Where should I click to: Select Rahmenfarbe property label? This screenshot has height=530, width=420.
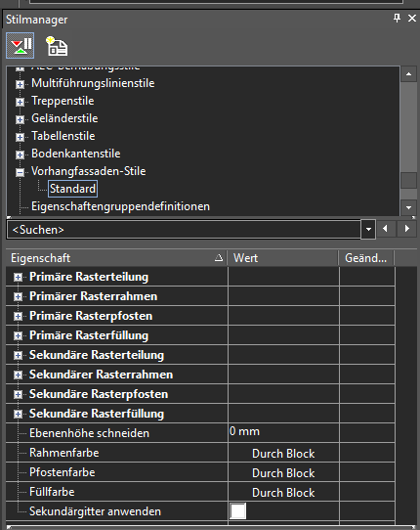click(x=64, y=453)
